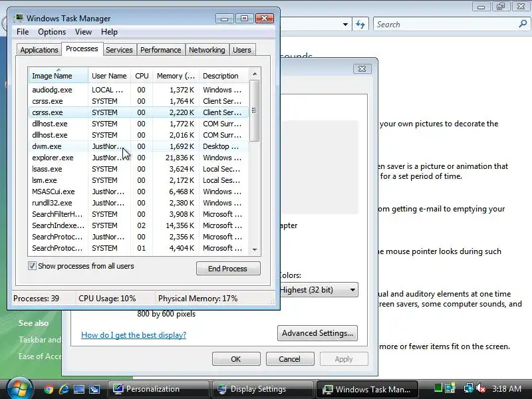Image resolution: width=532 pixels, height=399 pixels.
Task: Click the Windows Task Manager taskbar button
Action: [x=367, y=389]
